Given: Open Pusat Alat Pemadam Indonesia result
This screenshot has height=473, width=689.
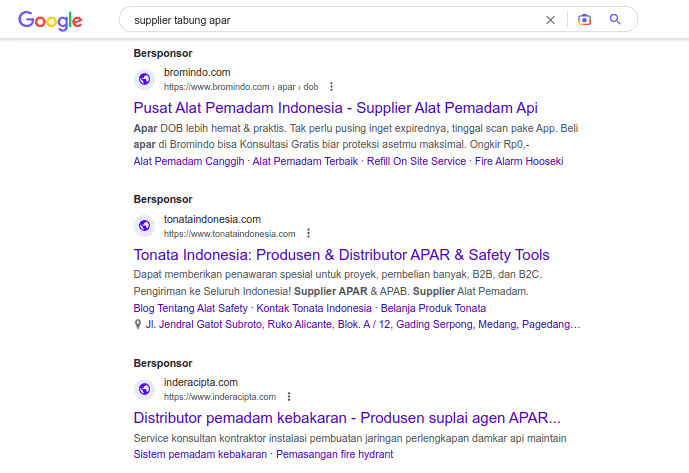Looking at the screenshot, I should (x=336, y=108).
